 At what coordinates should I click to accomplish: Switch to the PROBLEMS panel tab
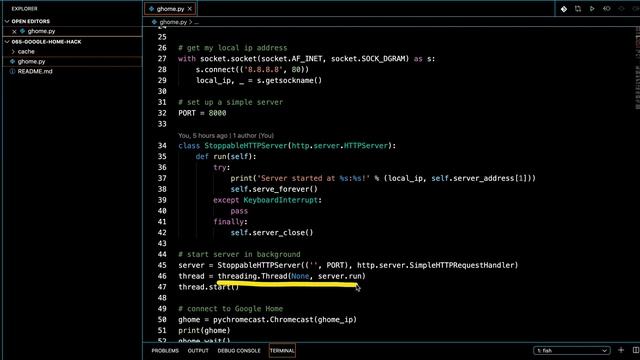coord(165,351)
